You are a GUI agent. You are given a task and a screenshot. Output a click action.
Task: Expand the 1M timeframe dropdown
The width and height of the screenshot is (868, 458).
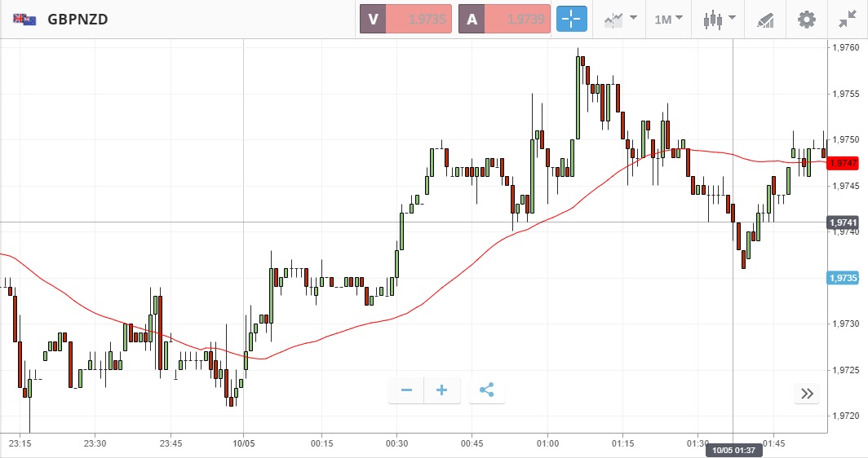tap(668, 19)
